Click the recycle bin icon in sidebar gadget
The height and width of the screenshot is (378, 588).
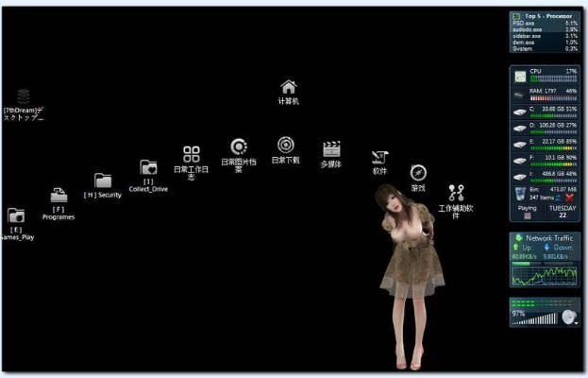(521, 193)
